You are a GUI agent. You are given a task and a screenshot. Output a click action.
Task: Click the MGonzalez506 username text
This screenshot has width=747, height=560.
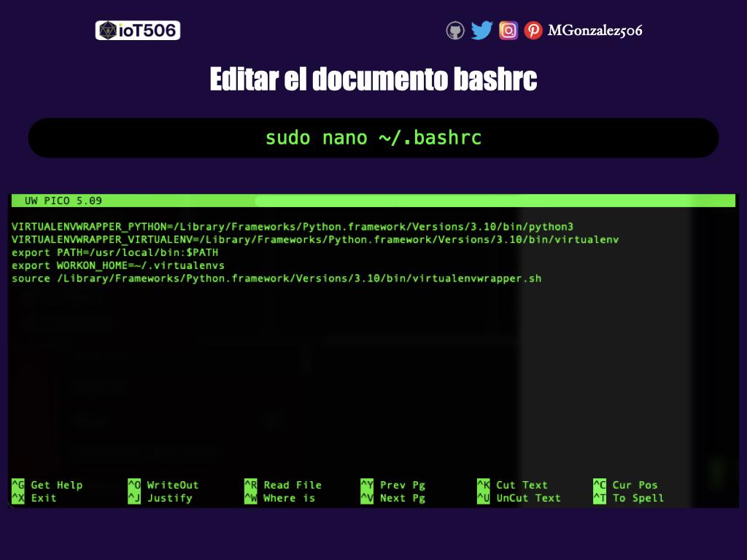(595, 31)
